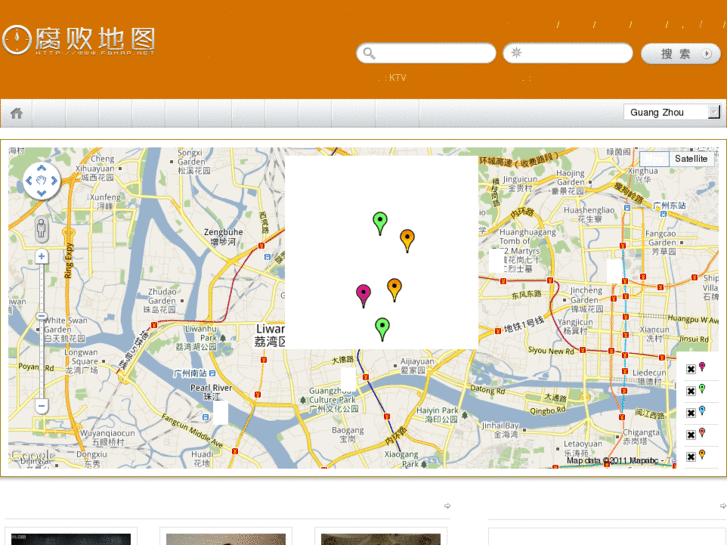Click the home icon in the navigation bar

tap(17, 113)
